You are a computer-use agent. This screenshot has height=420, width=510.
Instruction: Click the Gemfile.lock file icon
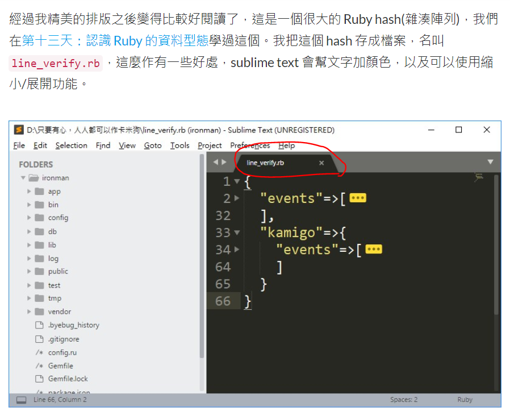coord(39,379)
